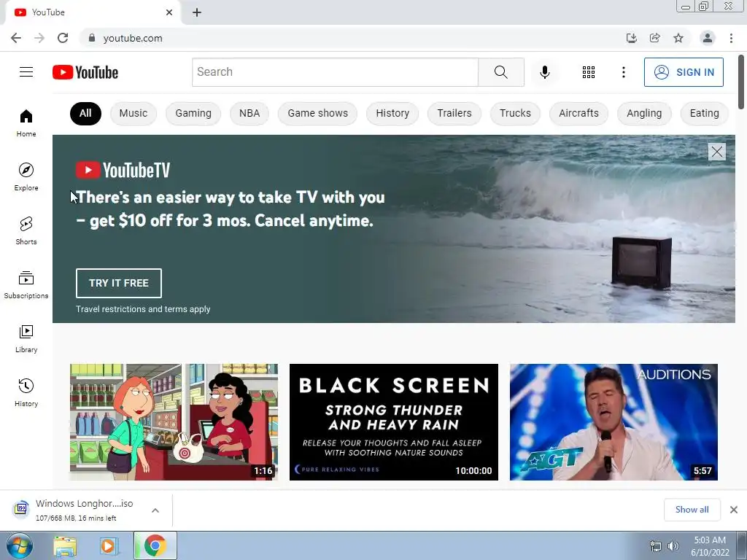Image resolution: width=747 pixels, height=560 pixels.
Task: Click Chrome taskbar icon
Action: (x=155, y=545)
